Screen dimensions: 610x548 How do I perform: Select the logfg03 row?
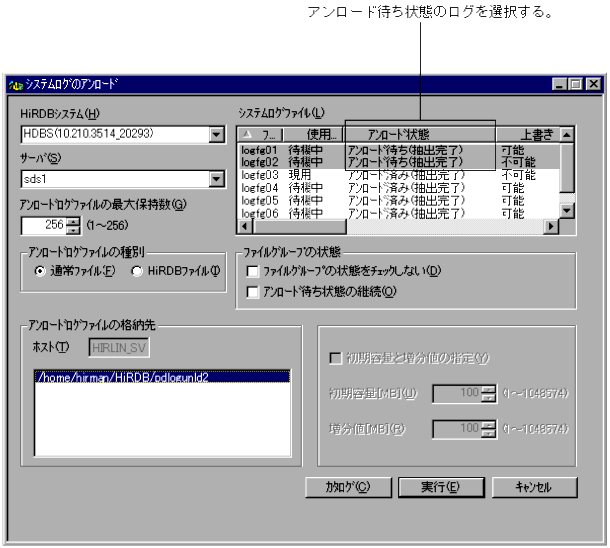399,175
